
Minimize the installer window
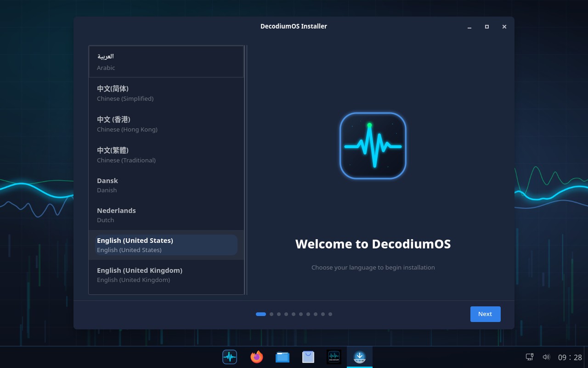(469, 27)
